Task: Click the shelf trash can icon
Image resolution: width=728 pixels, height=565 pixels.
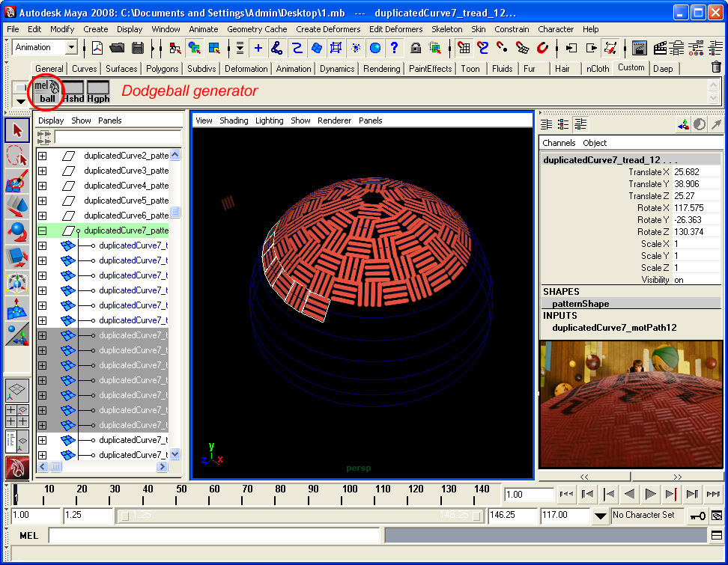Action: point(716,67)
